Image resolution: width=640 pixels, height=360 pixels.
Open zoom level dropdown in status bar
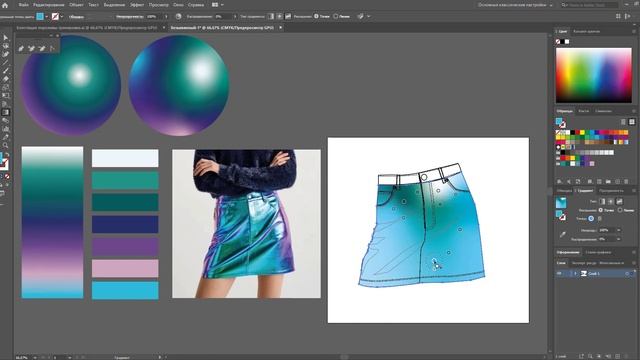point(34,358)
